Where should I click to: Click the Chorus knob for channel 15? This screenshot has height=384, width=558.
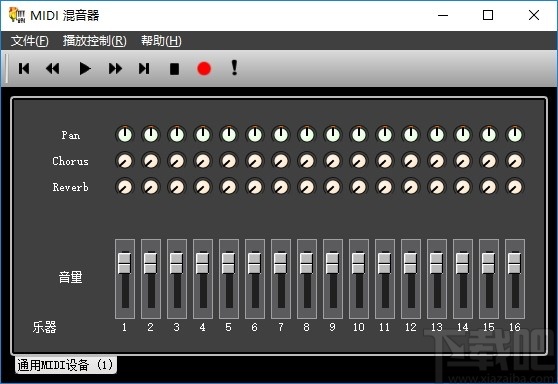[x=489, y=161]
